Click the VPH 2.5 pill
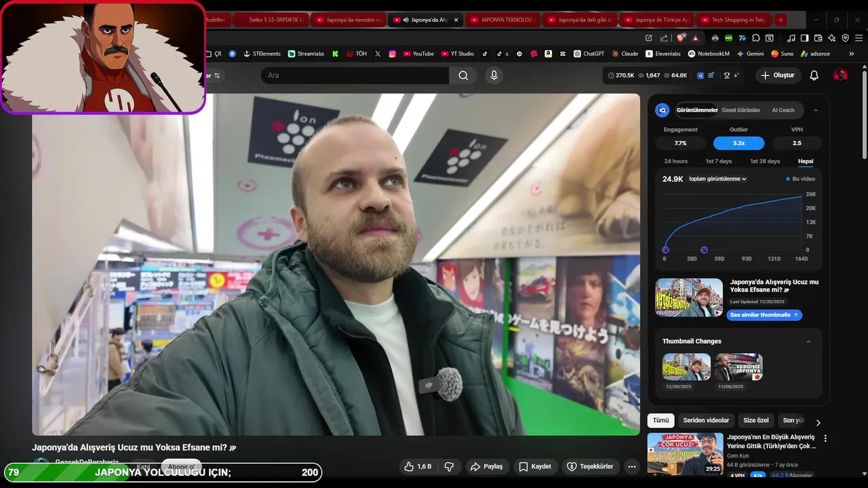This screenshot has height=488, width=868. click(797, 143)
